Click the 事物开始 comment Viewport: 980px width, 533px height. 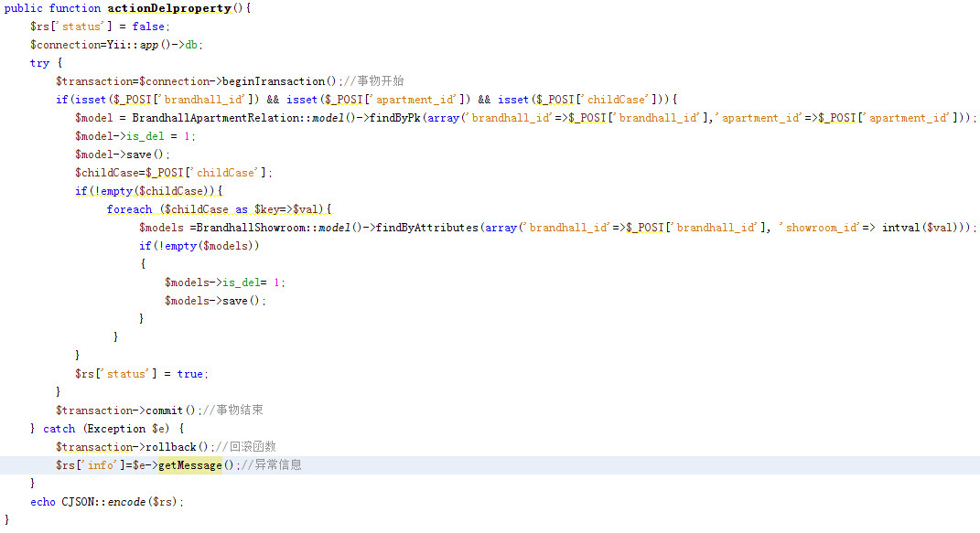point(380,81)
